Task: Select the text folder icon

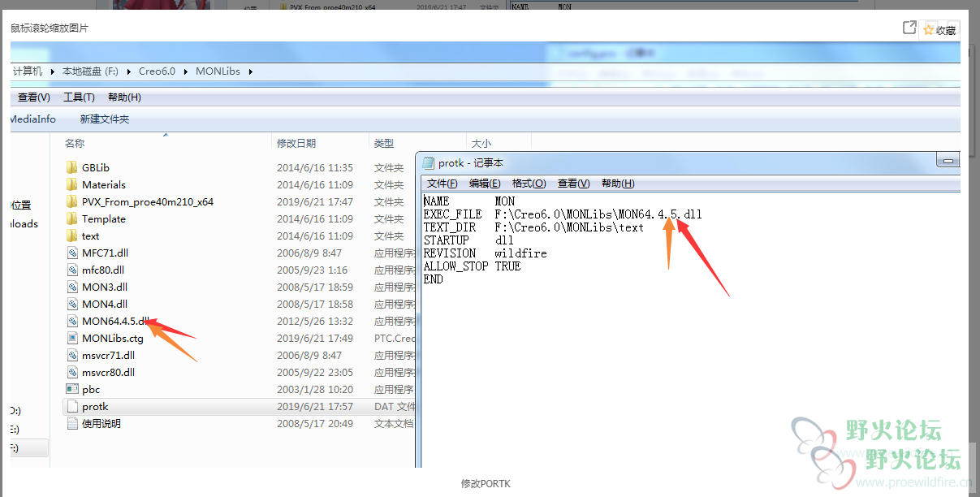Action: point(71,236)
